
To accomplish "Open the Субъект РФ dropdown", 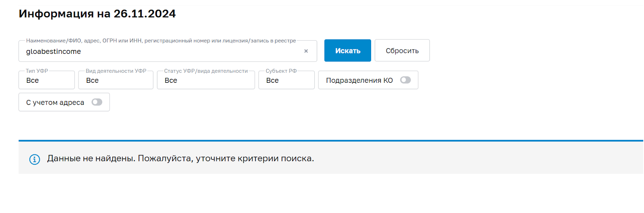I will click(287, 80).
